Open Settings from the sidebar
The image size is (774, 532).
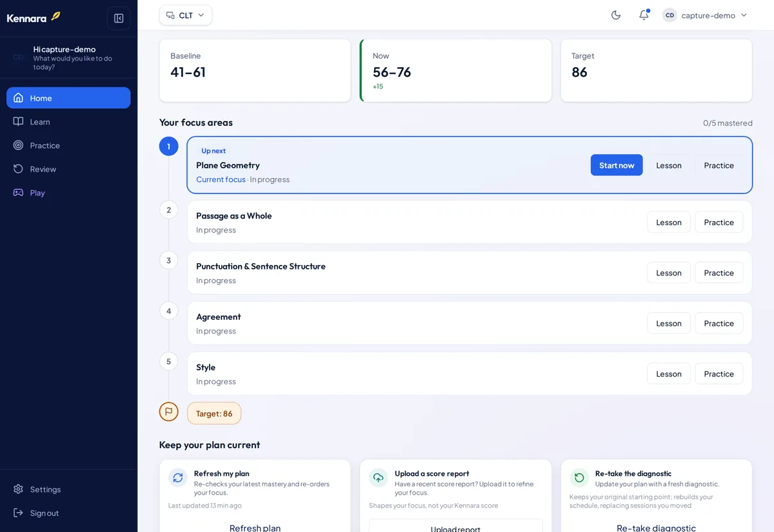68,489
